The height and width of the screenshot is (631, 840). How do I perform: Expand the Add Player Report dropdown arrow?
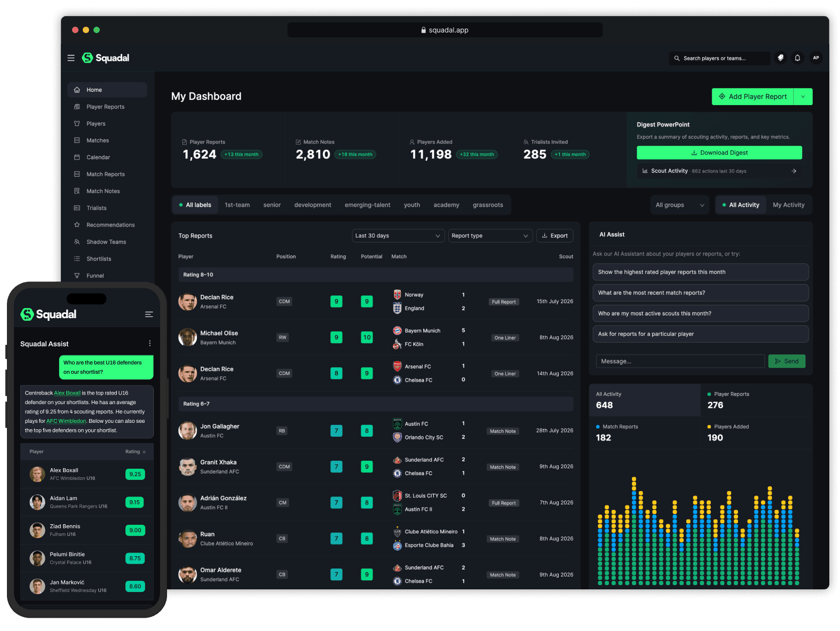click(x=803, y=97)
